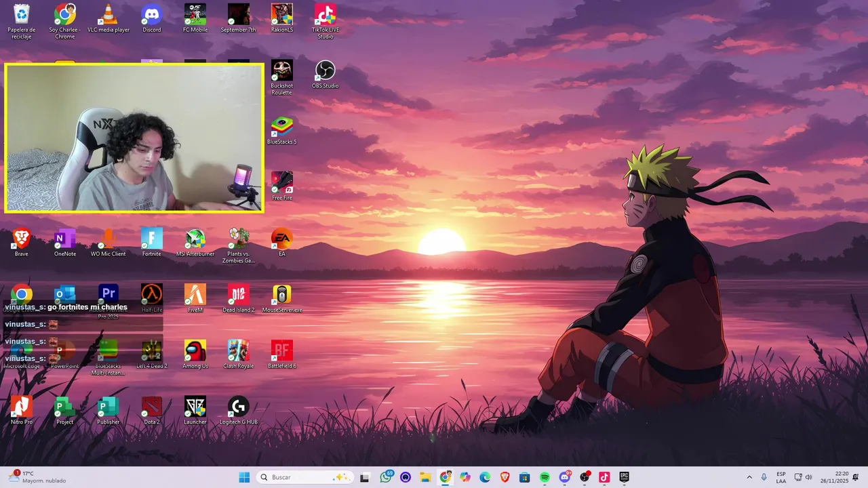Switch to Chrome in the taskbar

click(x=446, y=477)
